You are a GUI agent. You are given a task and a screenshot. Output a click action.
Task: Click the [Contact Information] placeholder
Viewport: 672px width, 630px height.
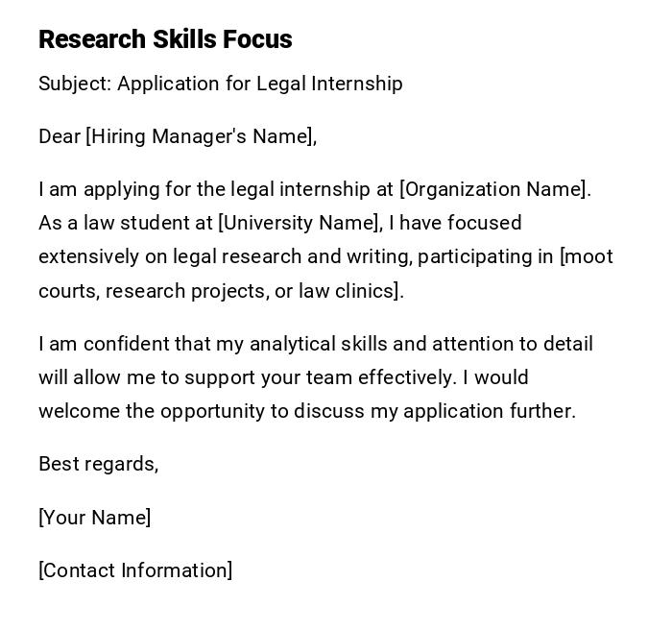click(x=135, y=570)
